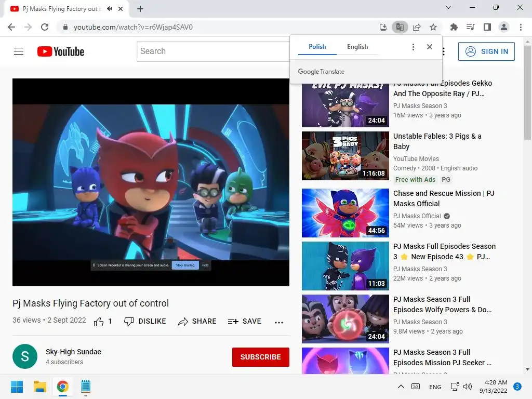
Task: Save the video to a playlist
Action: (244, 321)
